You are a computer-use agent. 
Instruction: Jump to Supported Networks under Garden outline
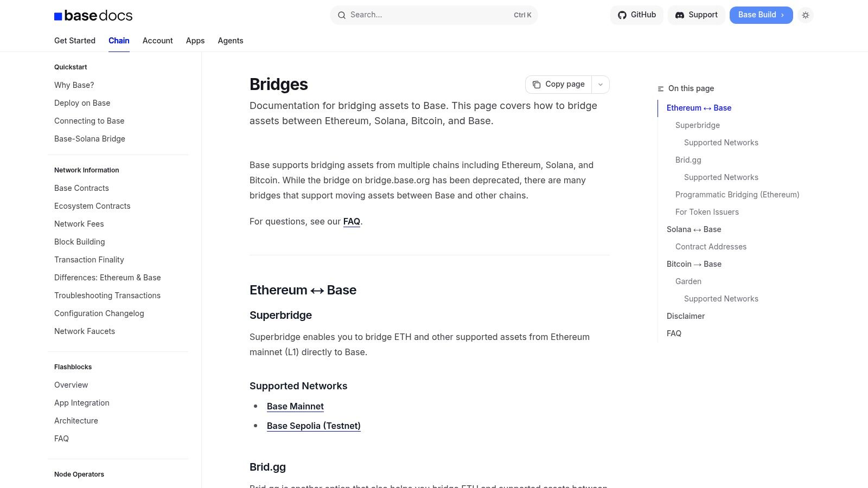(721, 299)
